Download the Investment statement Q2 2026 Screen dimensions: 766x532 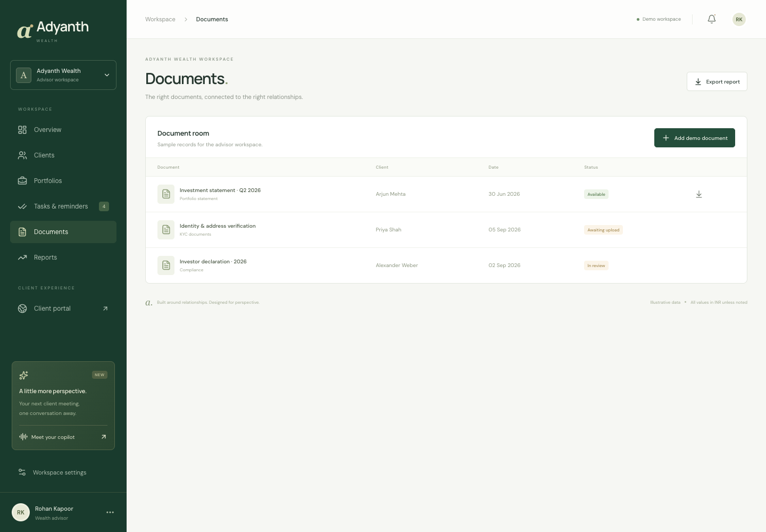click(x=699, y=194)
